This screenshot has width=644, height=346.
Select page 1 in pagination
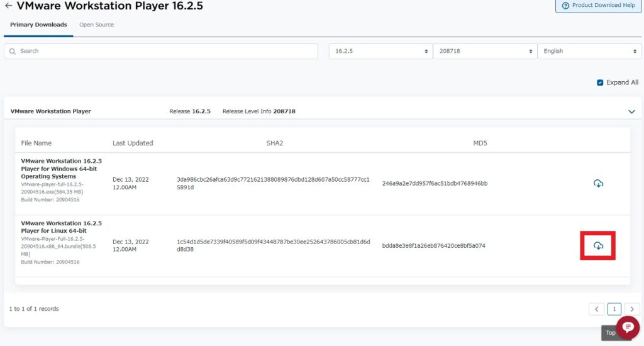[614, 309]
